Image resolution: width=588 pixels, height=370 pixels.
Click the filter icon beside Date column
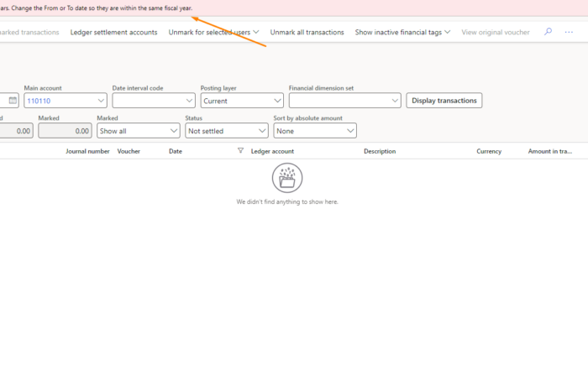[240, 150]
